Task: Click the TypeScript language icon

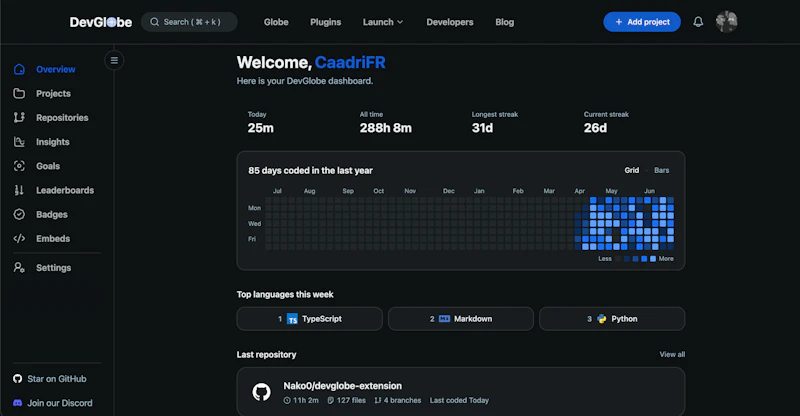Action: pyautogui.click(x=292, y=319)
